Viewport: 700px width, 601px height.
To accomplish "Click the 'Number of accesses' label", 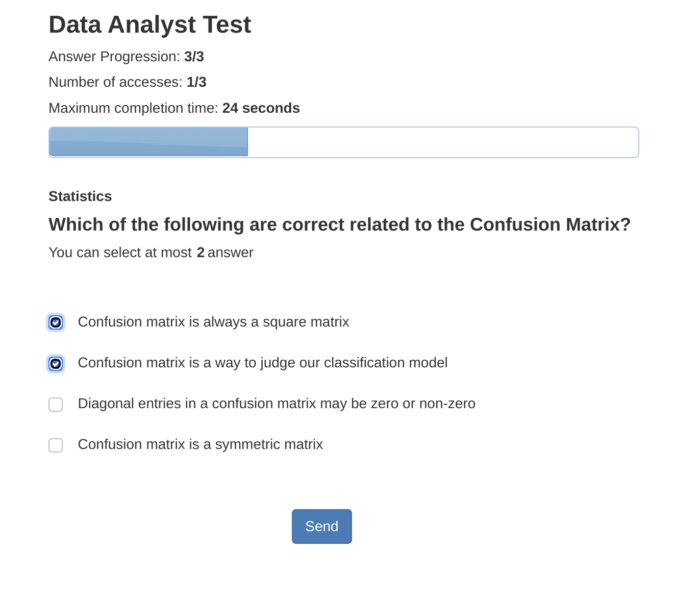I will pos(115,82).
